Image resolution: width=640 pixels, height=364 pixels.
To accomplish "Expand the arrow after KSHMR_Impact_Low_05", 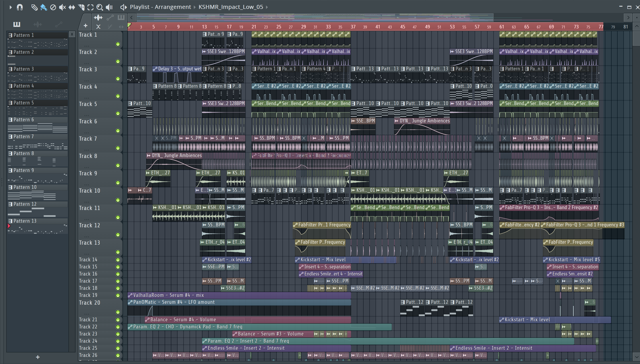I will 267,7.
